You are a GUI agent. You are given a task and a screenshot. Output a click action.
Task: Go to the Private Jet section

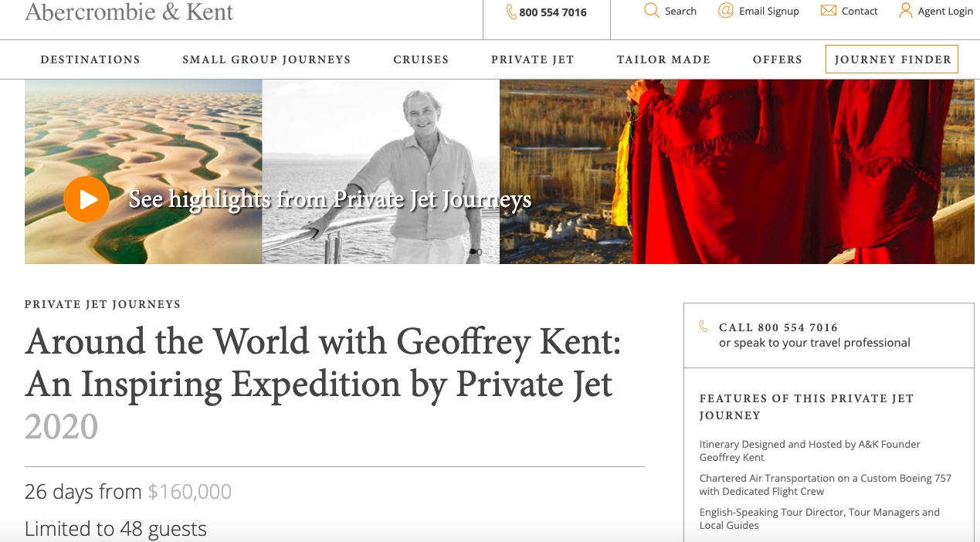(x=533, y=59)
